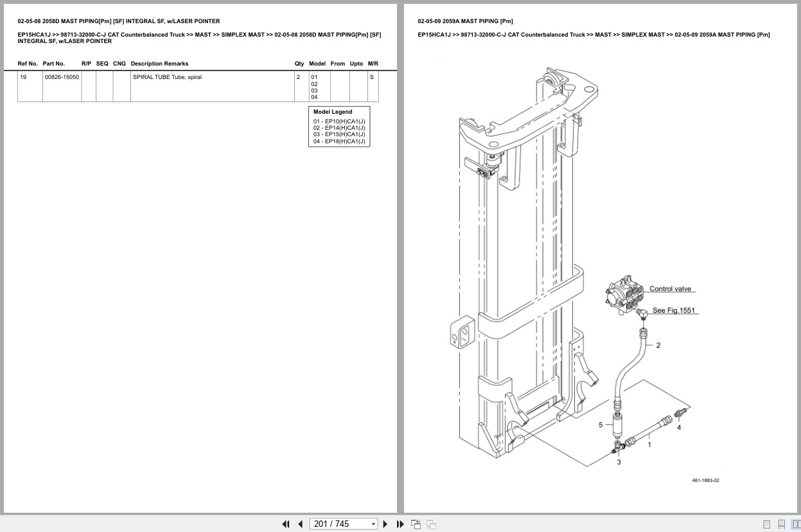Click the See Fig.1551 reference
801x532 pixels.
pos(674,310)
